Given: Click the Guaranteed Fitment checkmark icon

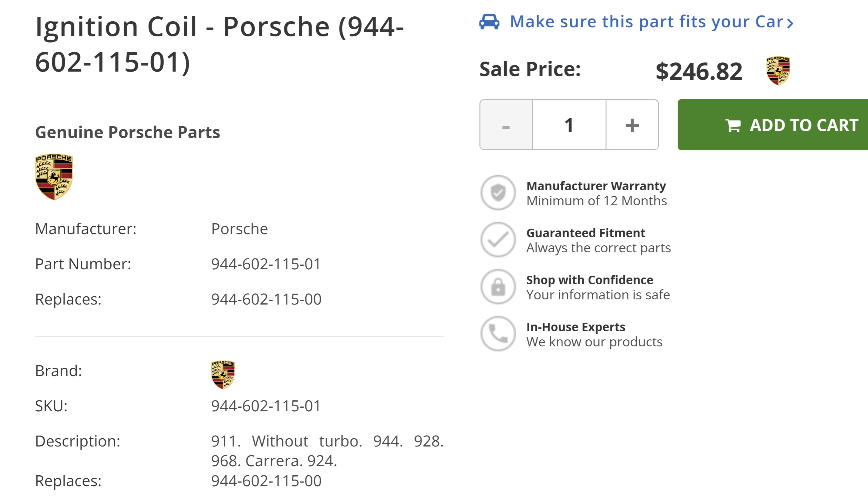Looking at the screenshot, I should point(498,239).
